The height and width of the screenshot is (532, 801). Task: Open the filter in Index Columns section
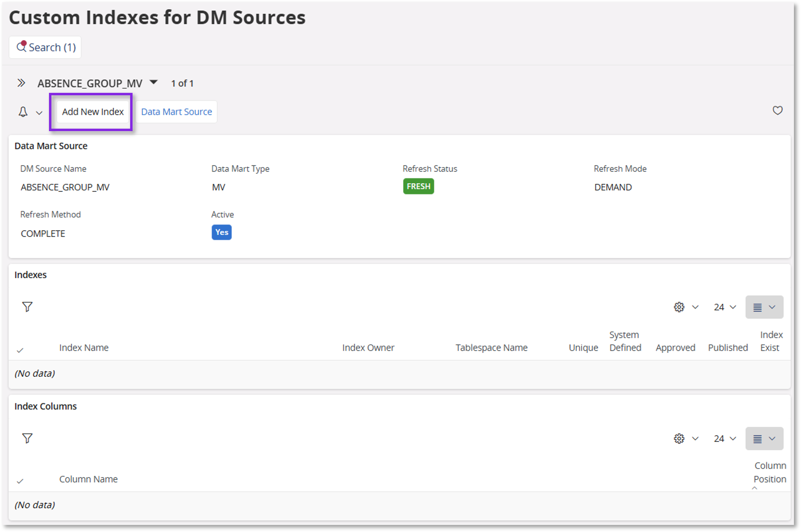coord(27,438)
